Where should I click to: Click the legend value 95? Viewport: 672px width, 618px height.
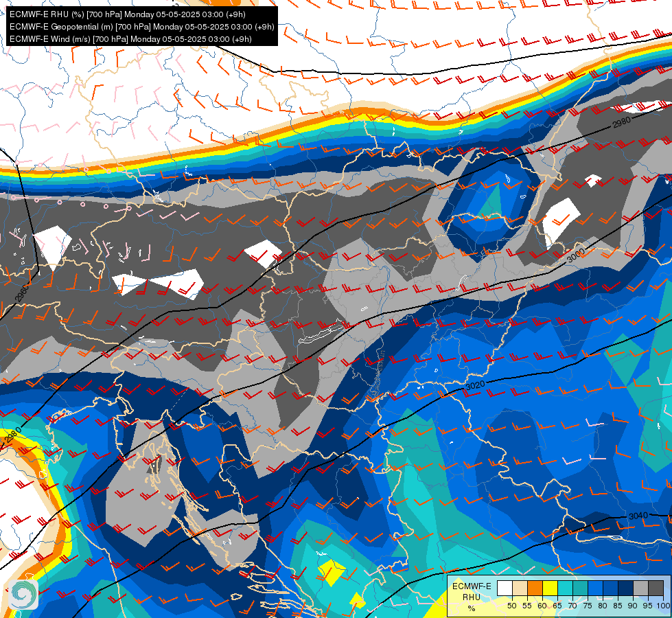click(648, 606)
